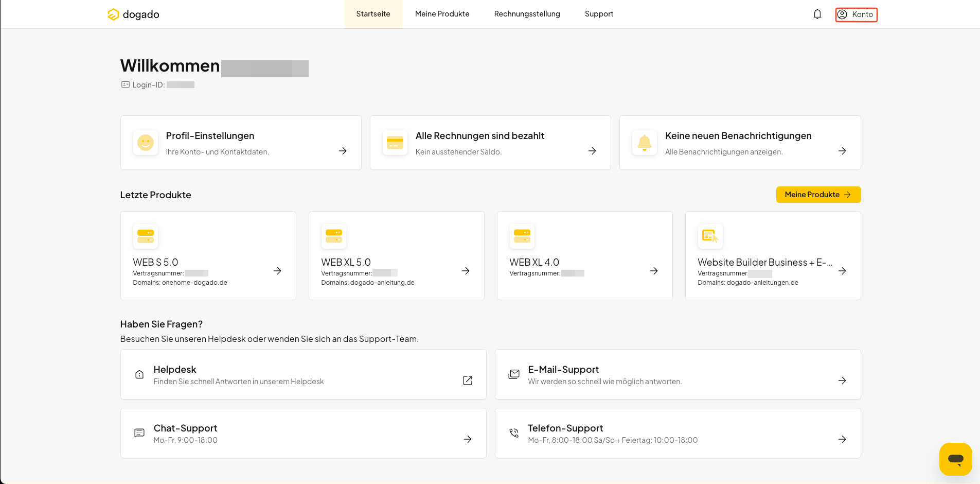Viewport: 980px width, 484px height.
Task: Click 'Alle Benachrichtigungen anzeigen.' text
Action: (x=724, y=152)
